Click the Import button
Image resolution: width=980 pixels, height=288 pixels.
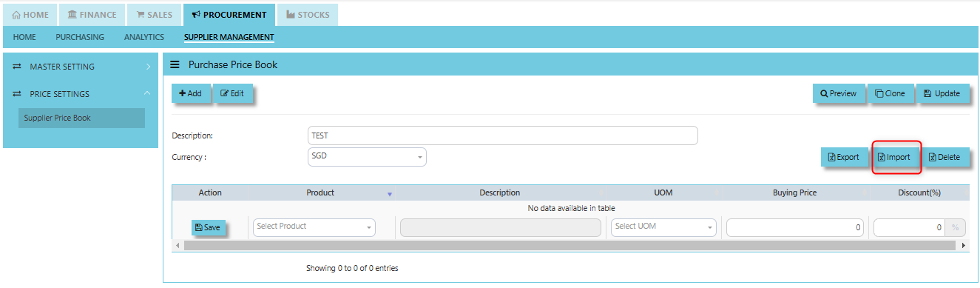tap(896, 157)
